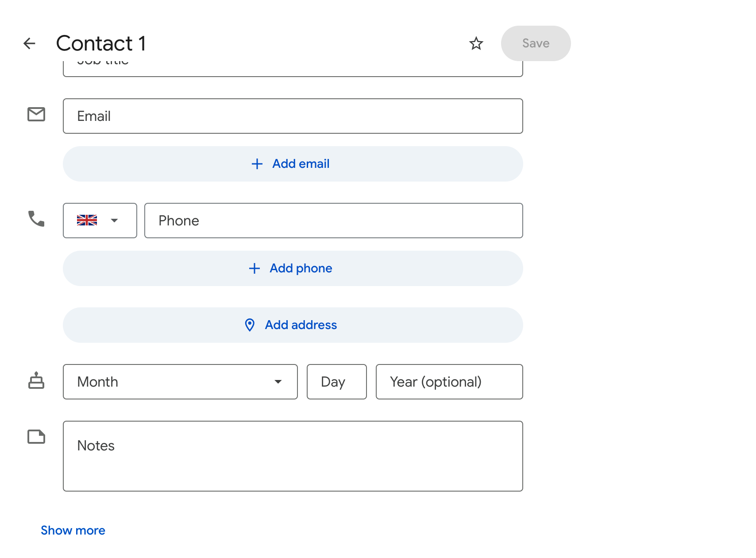Click the plus icon beside Add email
The height and width of the screenshot is (558, 756).
pos(257,164)
